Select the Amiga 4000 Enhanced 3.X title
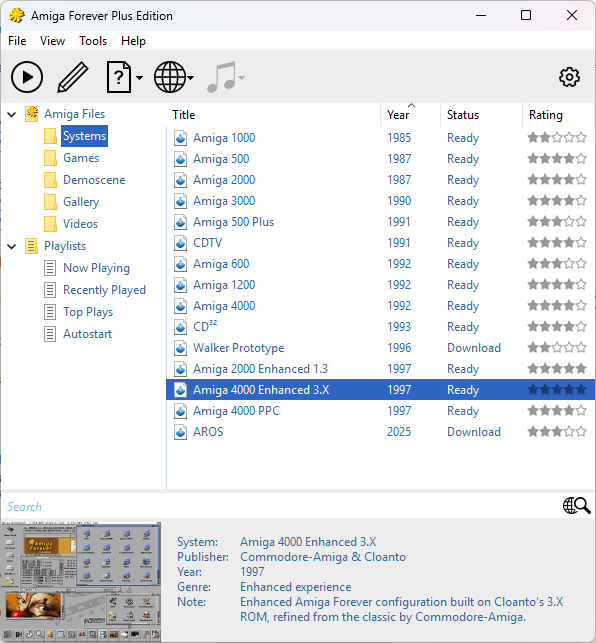 point(261,390)
